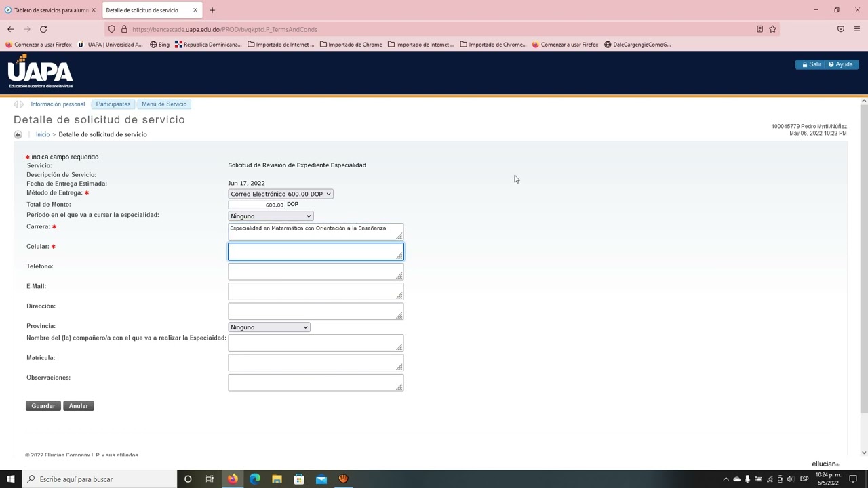
Task: Click the Windows search box
Action: (99, 479)
